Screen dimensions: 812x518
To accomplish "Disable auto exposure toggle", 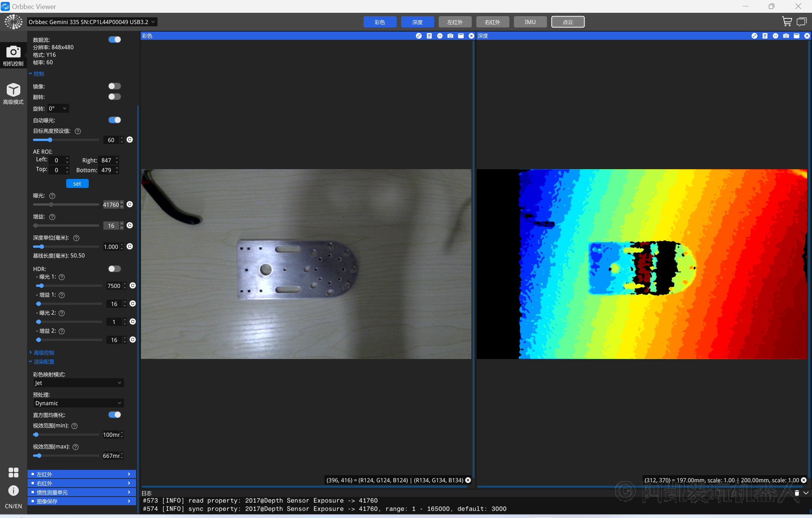I will click(x=114, y=120).
